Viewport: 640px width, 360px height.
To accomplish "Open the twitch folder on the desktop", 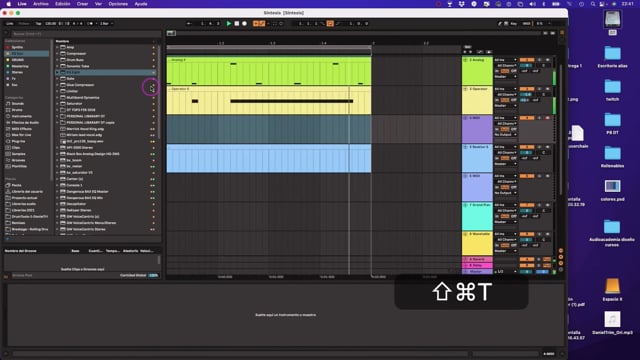I will pos(612,90).
